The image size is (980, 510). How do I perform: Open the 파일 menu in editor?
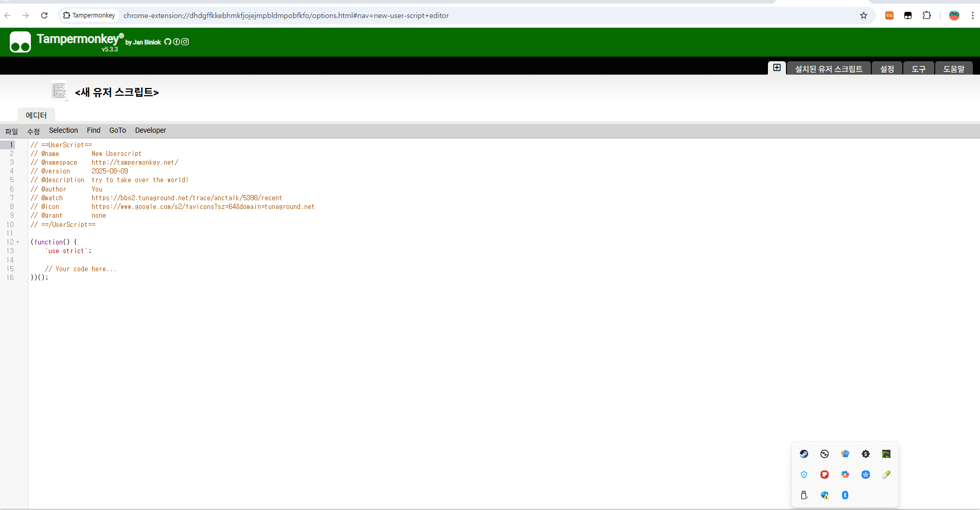point(11,131)
